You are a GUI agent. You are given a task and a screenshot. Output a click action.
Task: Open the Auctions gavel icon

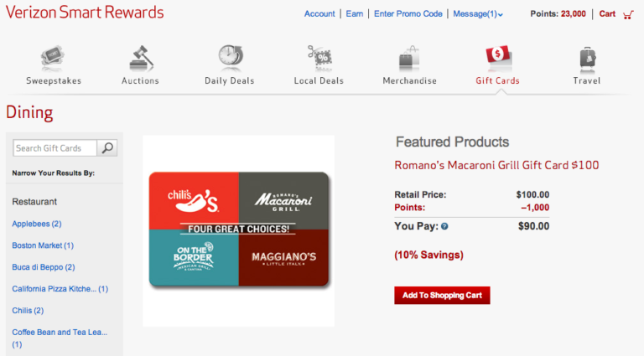pos(141,58)
